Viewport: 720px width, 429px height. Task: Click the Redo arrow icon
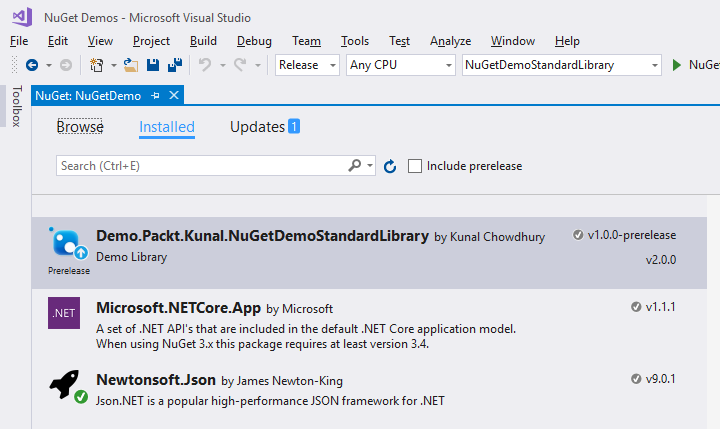[x=240, y=65]
